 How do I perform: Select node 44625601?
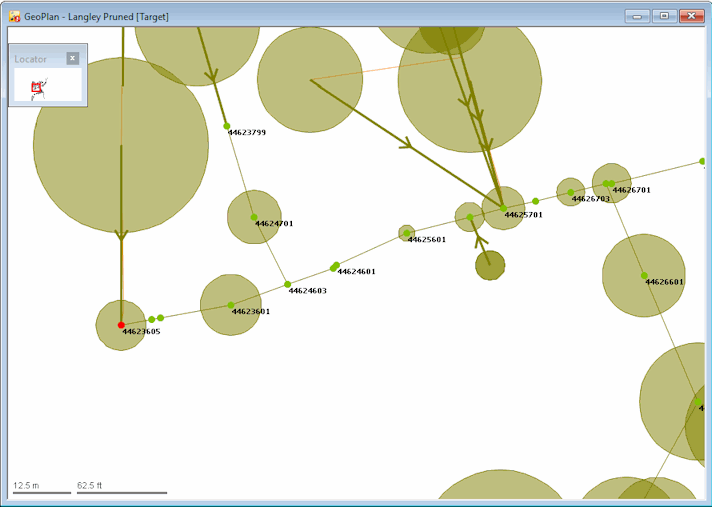[x=407, y=233]
